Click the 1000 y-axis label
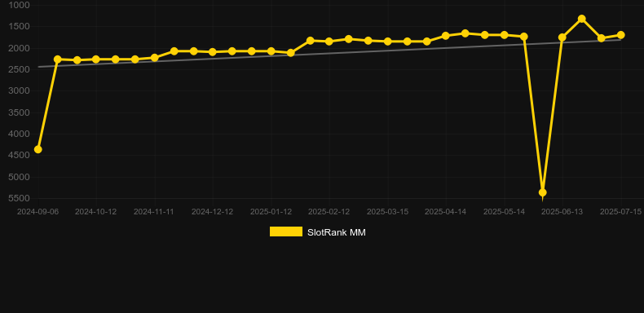Image resolution: width=644 pixels, height=313 pixels. [20, 5]
